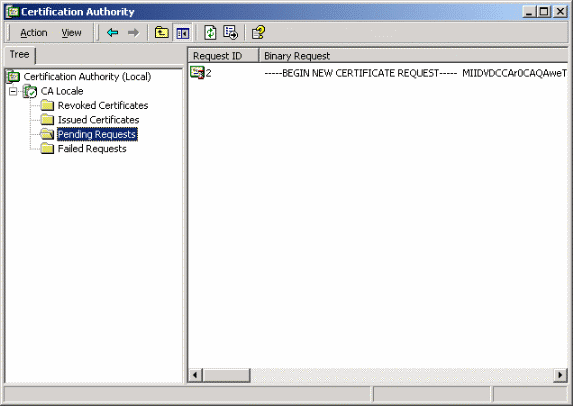This screenshot has height=406, width=573.
Task: Select Failed Requests folder
Action: pos(92,149)
